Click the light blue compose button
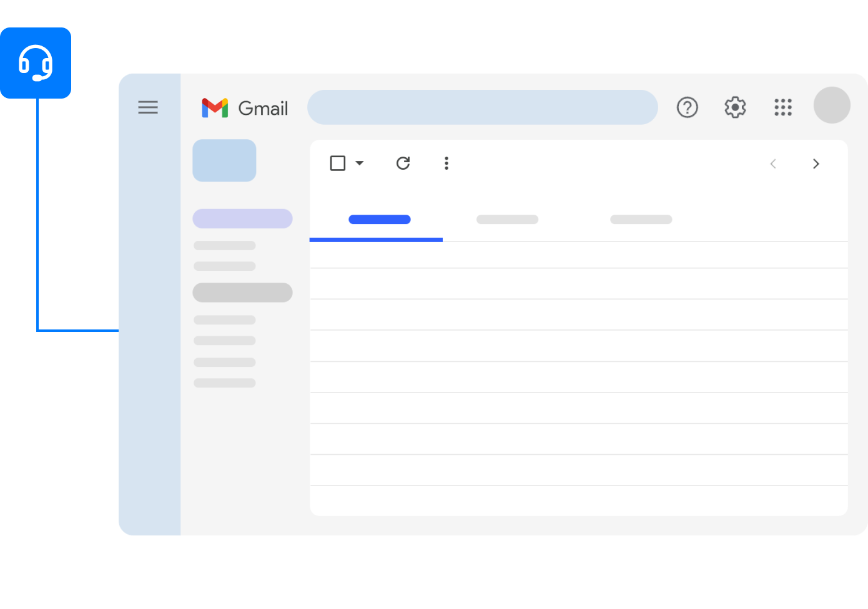Image resolution: width=868 pixels, height=609 pixels. coord(224,160)
